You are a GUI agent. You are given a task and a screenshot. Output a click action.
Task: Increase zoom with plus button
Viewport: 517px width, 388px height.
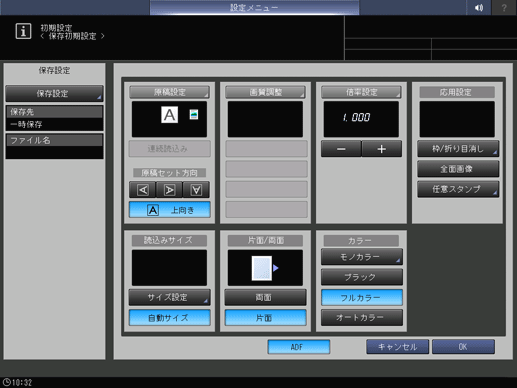[x=382, y=149]
